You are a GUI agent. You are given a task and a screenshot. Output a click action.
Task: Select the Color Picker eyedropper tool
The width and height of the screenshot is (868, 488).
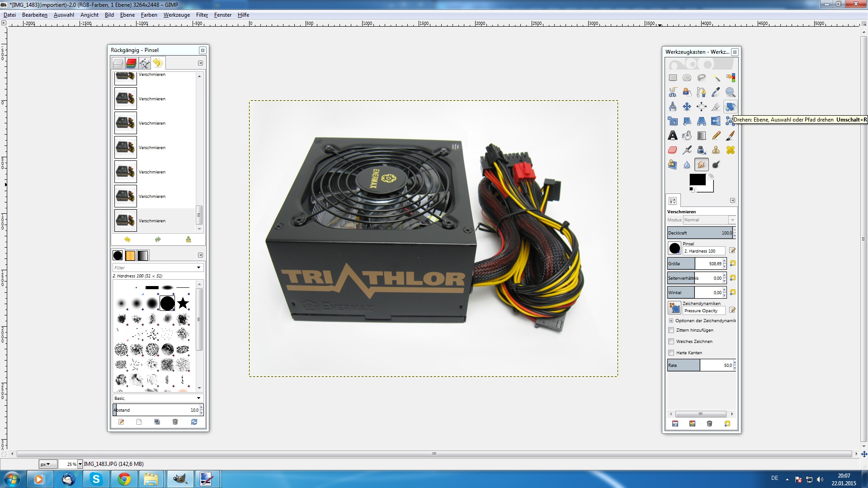click(x=716, y=92)
